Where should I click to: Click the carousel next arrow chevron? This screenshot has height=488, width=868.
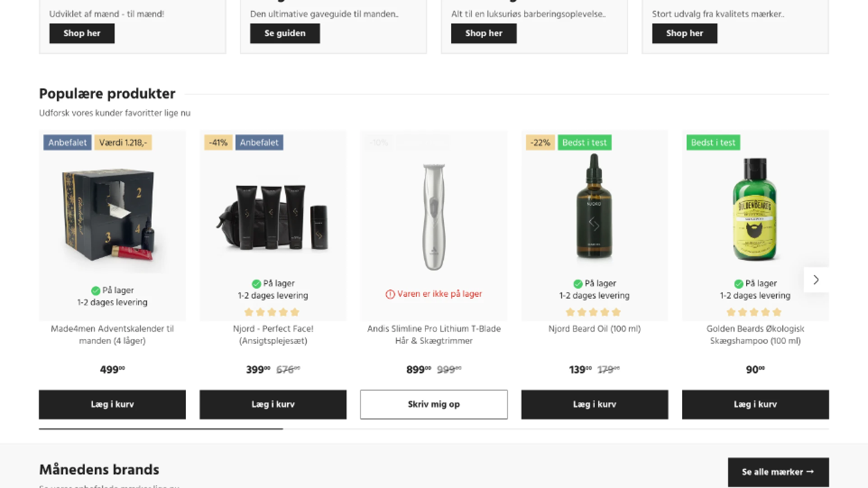click(816, 280)
